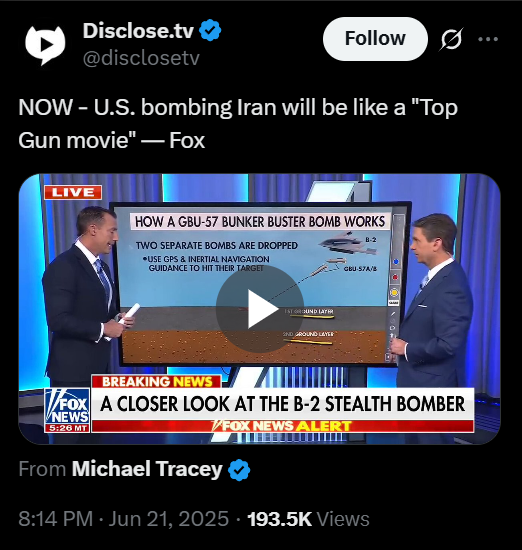
Task: Click the B-2 stealth bomber headline banner
Action: click(x=282, y=404)
